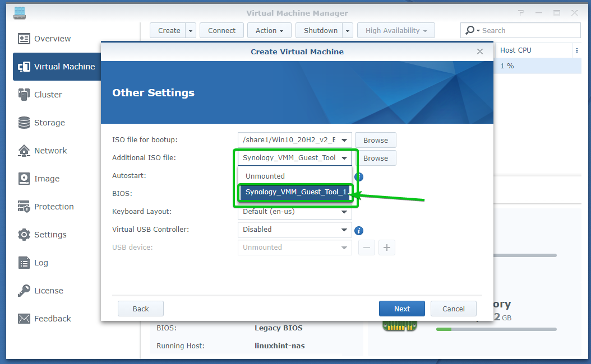Click Browse for ISO file for bootup

pos(376,140)
